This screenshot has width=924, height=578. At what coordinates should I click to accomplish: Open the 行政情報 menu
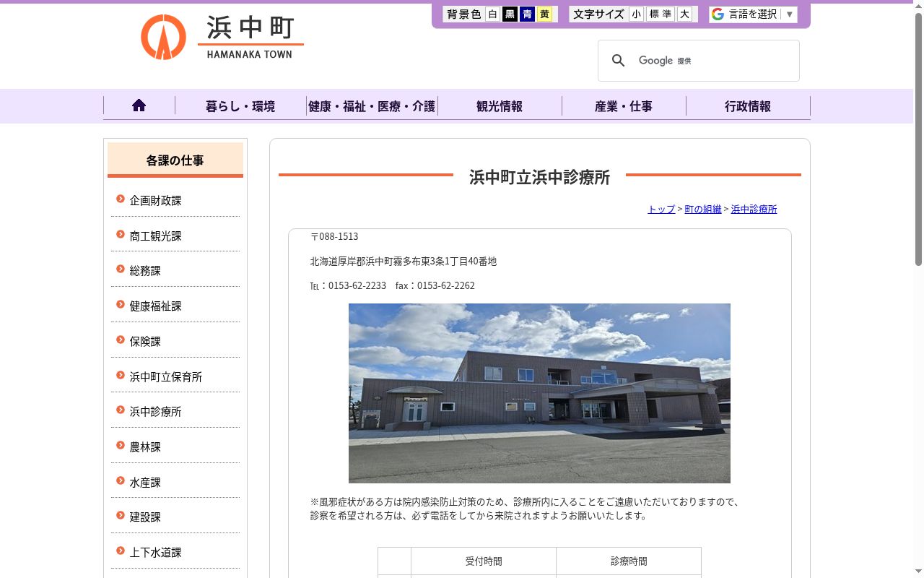pyautogui.click(x=748, y=106)
